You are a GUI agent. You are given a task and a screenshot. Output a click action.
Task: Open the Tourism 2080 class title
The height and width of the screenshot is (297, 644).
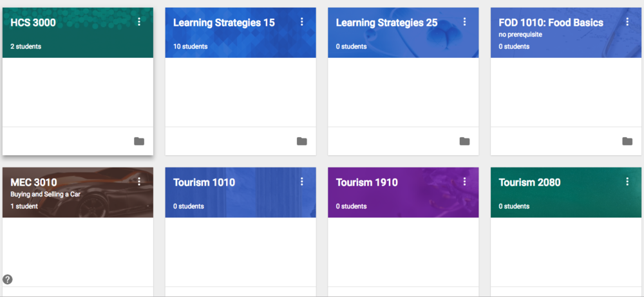coord(529,182)
